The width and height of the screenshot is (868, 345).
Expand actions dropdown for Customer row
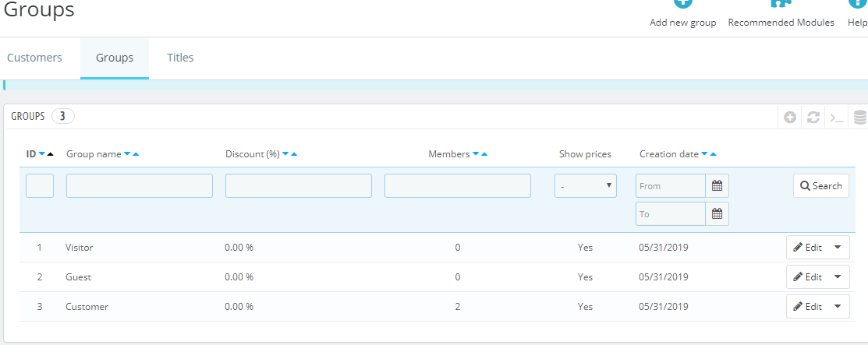(838, 306)
